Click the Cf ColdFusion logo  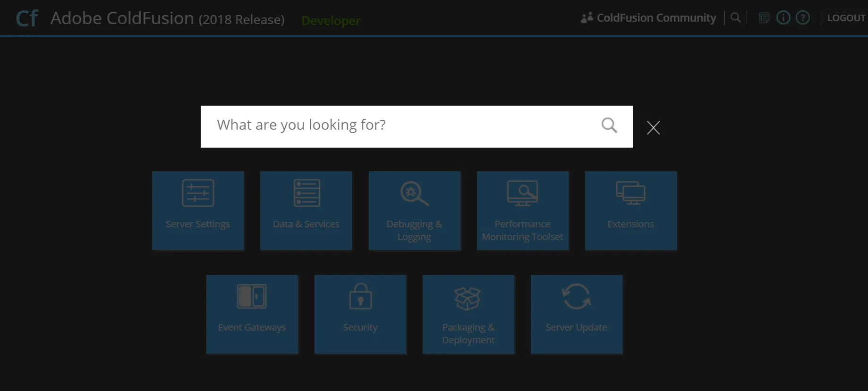pyautogui.click(x=27, y=18)
